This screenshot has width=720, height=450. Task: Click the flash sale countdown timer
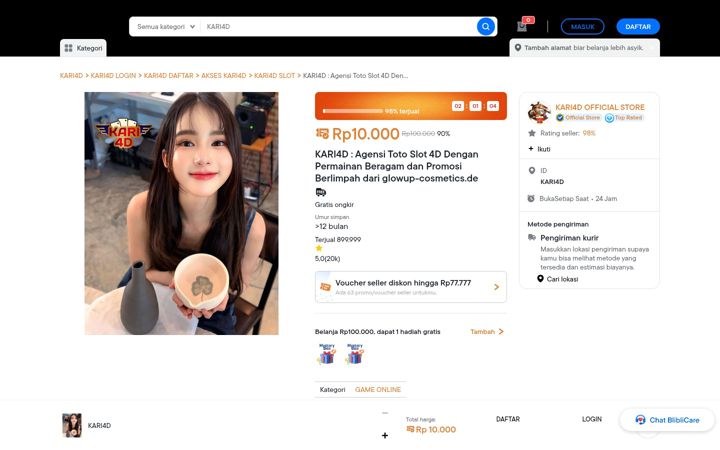(475, 106)
